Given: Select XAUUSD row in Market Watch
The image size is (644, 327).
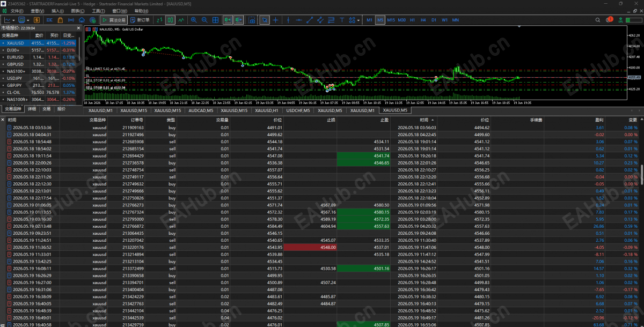Looking at the screenshot, I should pyautogui.click(x=39, y=42).
